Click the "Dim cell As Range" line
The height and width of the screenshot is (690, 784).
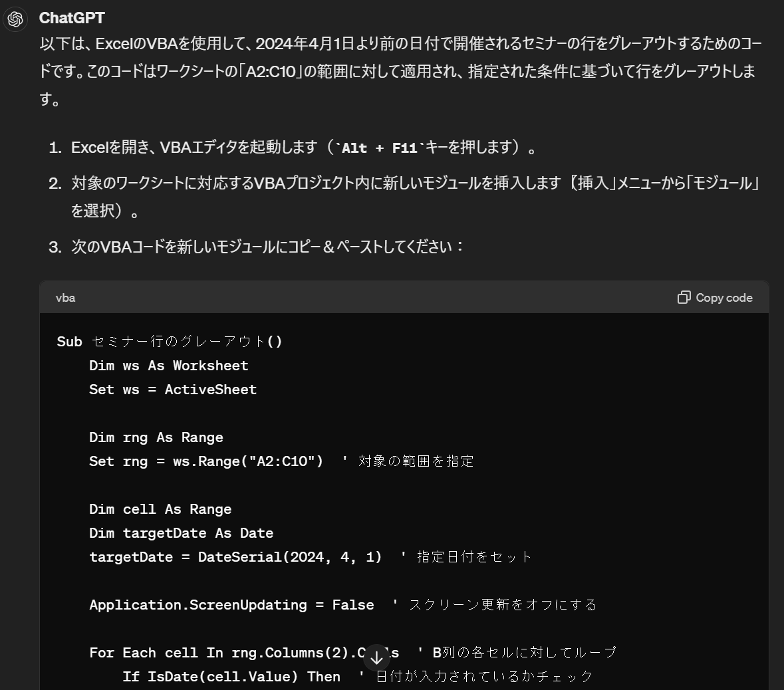(160, 509)
